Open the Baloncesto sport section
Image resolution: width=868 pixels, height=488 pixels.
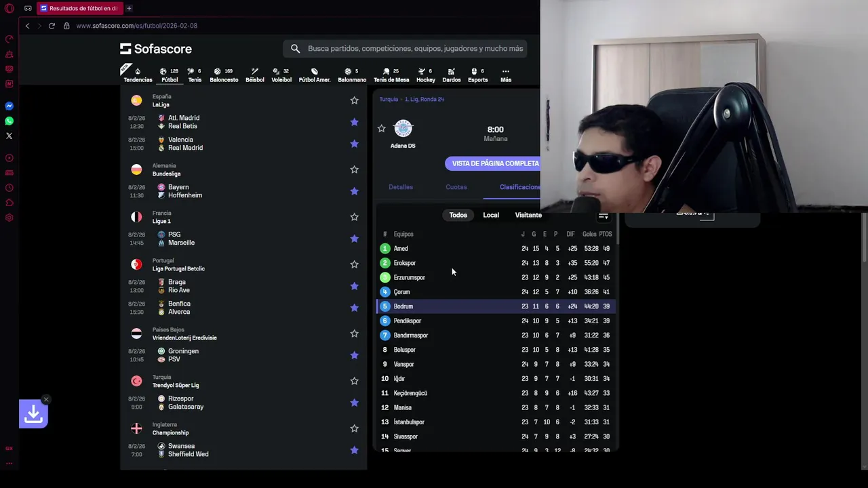coord(224,75)
